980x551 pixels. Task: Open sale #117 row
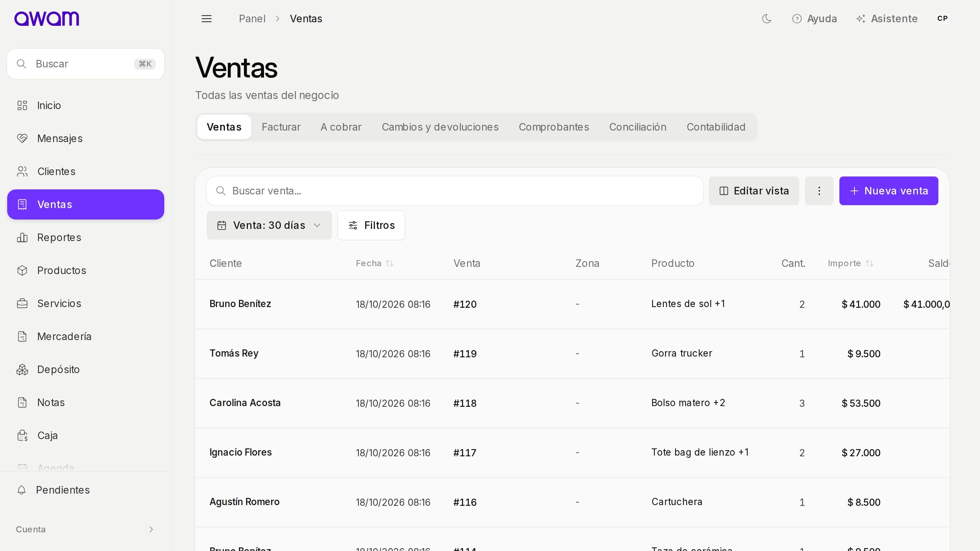click(x=572, y=453)
